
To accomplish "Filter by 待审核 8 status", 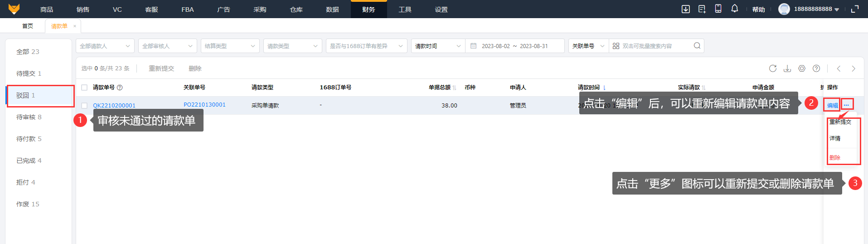I will pyautogui.click(x=29, y=117).
